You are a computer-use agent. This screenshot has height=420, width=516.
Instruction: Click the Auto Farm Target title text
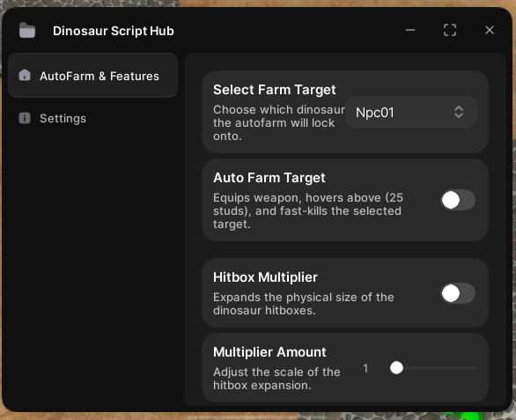coord(269,178)
